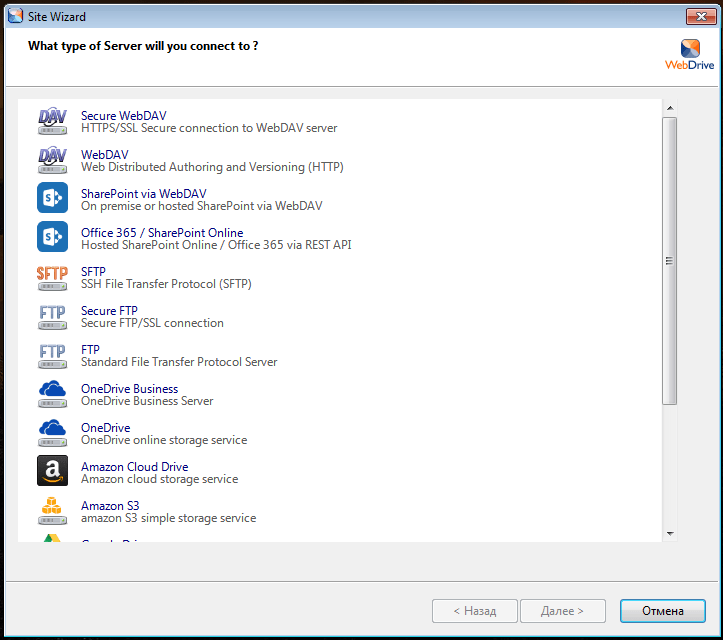Select the Secure WebDAV link
Screen dimensions: 723x640
click(124, 116)
